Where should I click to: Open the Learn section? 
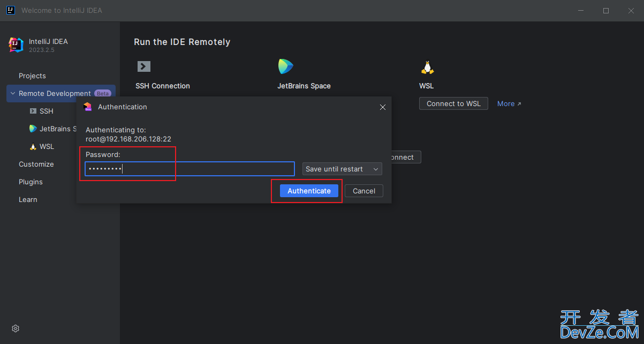tap(28, 199)
